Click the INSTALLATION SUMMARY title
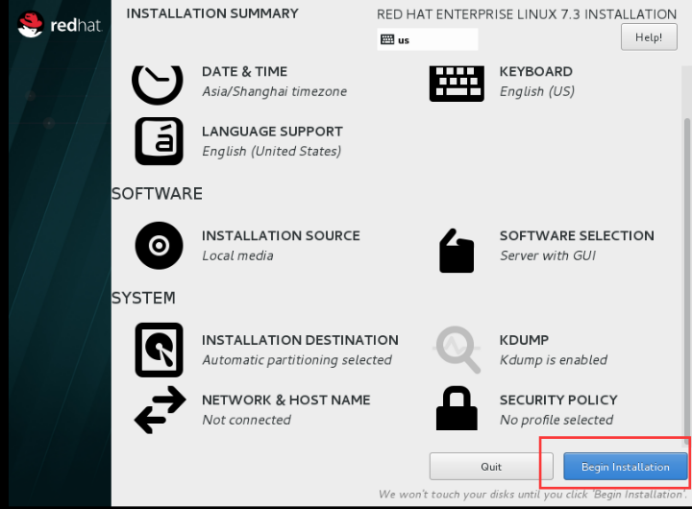This screenshot has height=510, width=692. coord(212,14)
